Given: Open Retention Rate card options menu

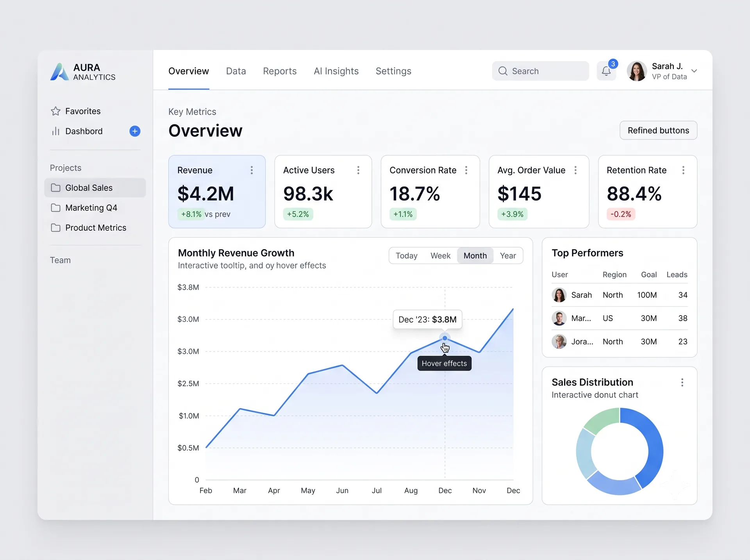Looking at the screenshot, I should tap(683, 170).
